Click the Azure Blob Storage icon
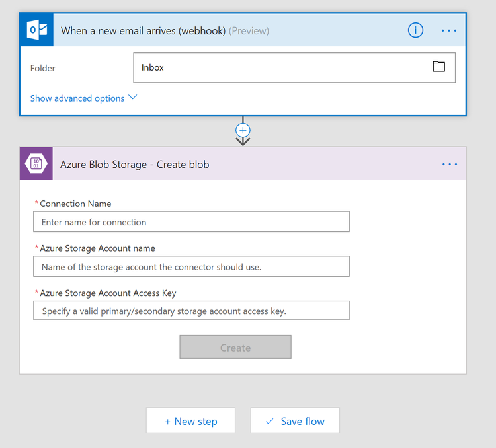The height and width of the screenshot is (448, 496). [x=36, y=163]
